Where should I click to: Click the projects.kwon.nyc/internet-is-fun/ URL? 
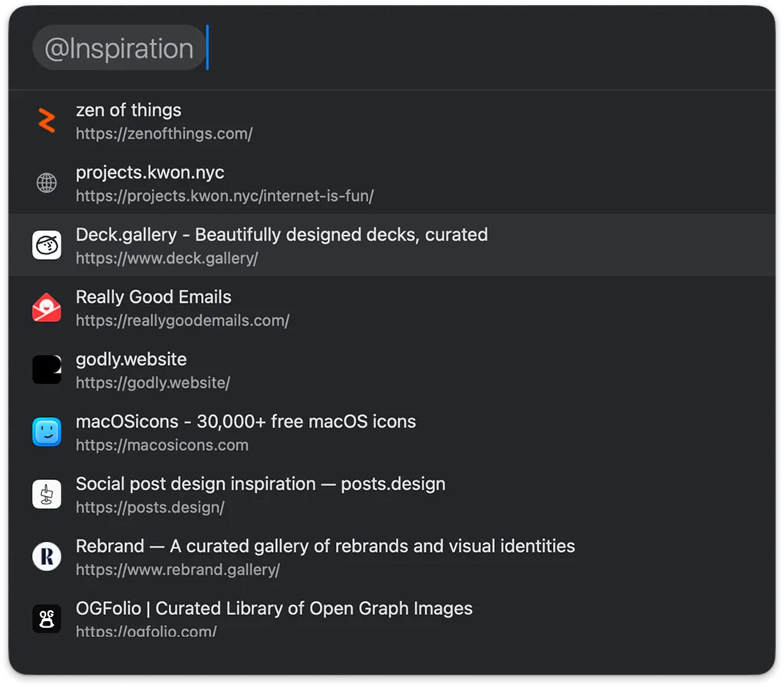point(225,196)
